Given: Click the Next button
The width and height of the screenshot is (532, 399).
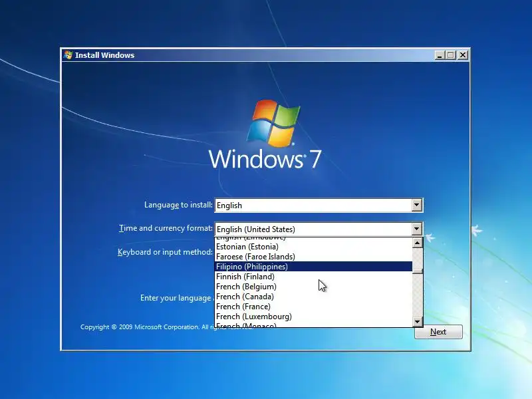Looking at the screenshot, I should pos(438,331).
